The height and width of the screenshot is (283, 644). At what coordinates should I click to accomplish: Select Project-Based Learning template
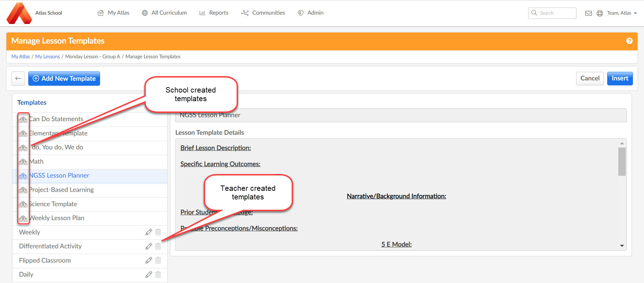[x=90, y=190]
